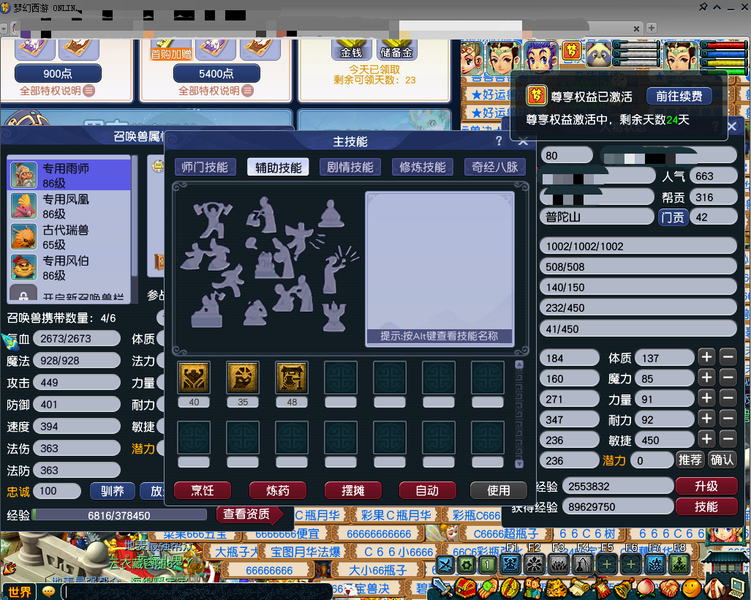Click 确认 to confirm attribute points
This screenshot has width=751, height=600.
(x=722, y=460)
